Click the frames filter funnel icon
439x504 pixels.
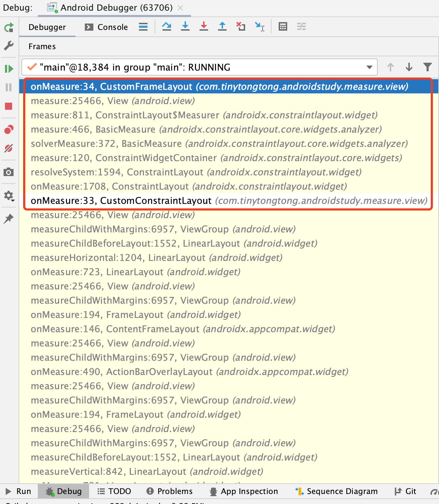(428, 67)
